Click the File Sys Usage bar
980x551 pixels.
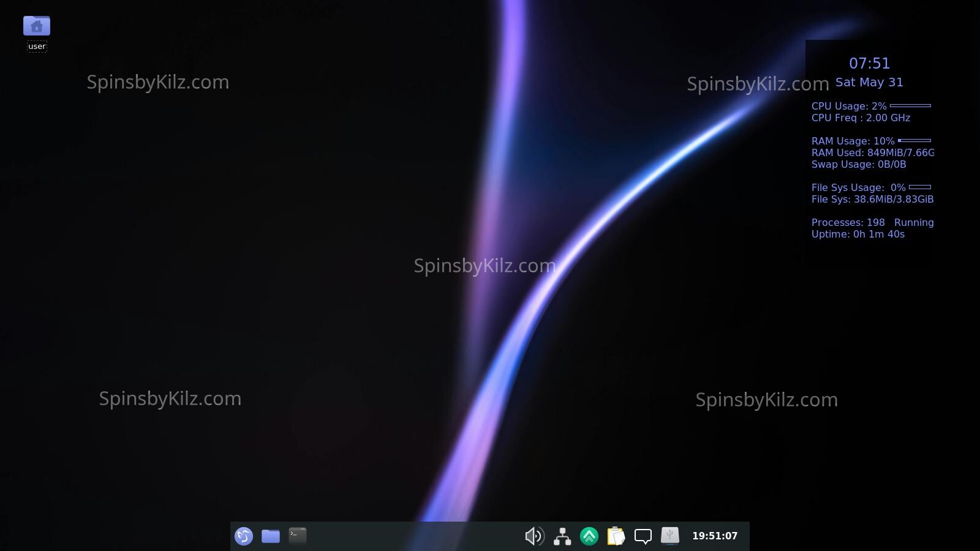919,187
